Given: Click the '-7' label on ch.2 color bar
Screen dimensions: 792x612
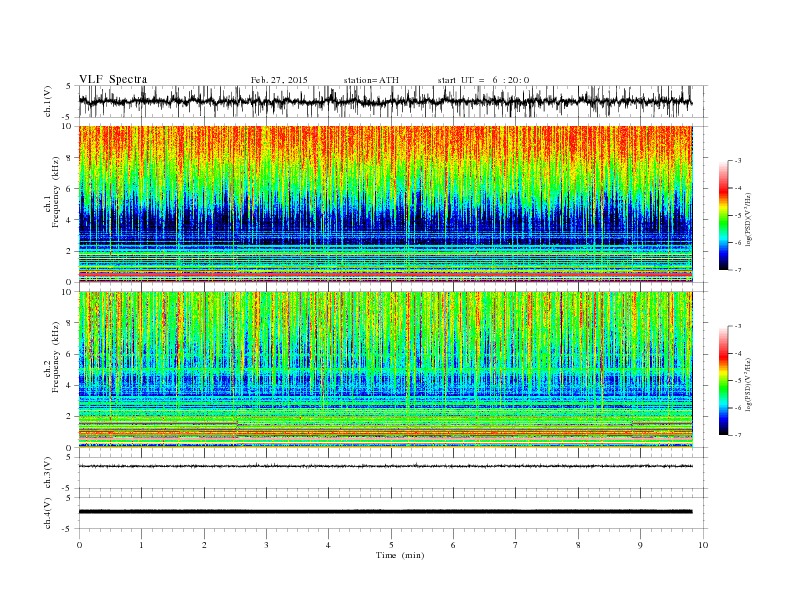Looking at the screenshot, I should coord(737,435).
